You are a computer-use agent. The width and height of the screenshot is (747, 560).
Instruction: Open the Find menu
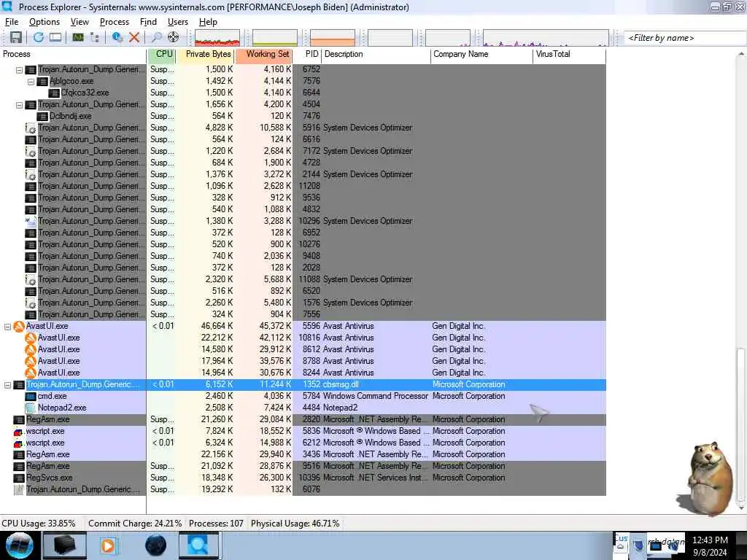148,22
